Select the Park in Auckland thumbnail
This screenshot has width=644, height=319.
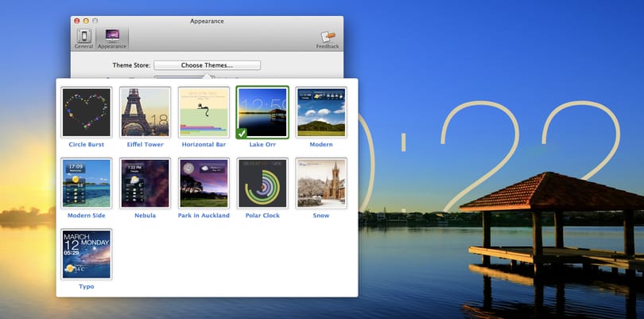click(x=204, y=183)
